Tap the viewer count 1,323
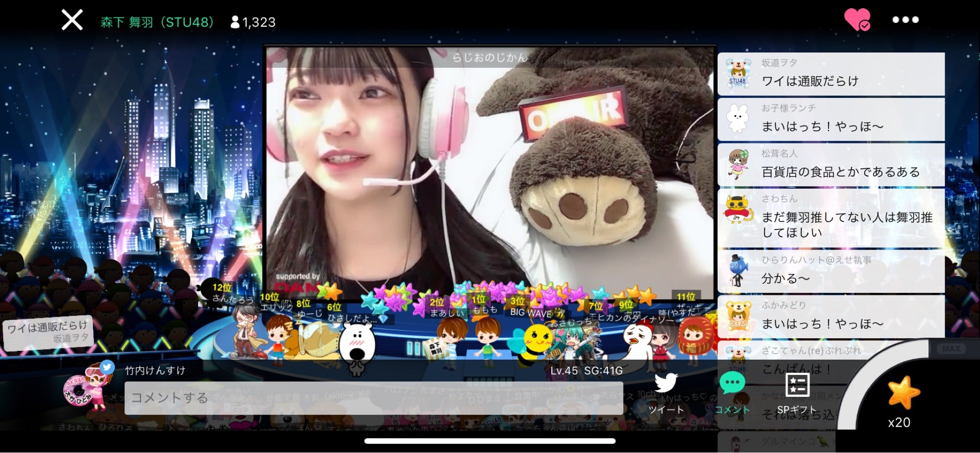This screenshot has height=453, width=980. 253,22
